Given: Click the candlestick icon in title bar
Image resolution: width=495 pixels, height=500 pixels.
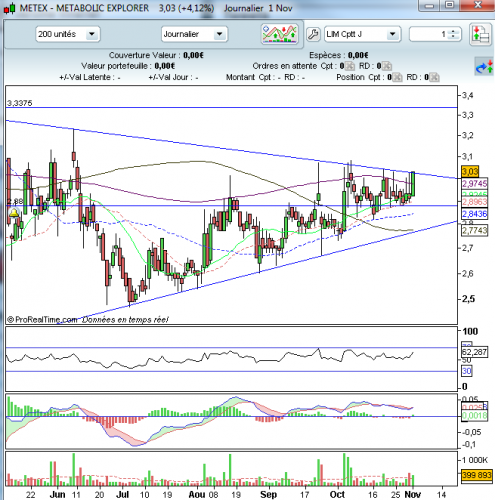Looking at the screenshot, I should (9, 8).
